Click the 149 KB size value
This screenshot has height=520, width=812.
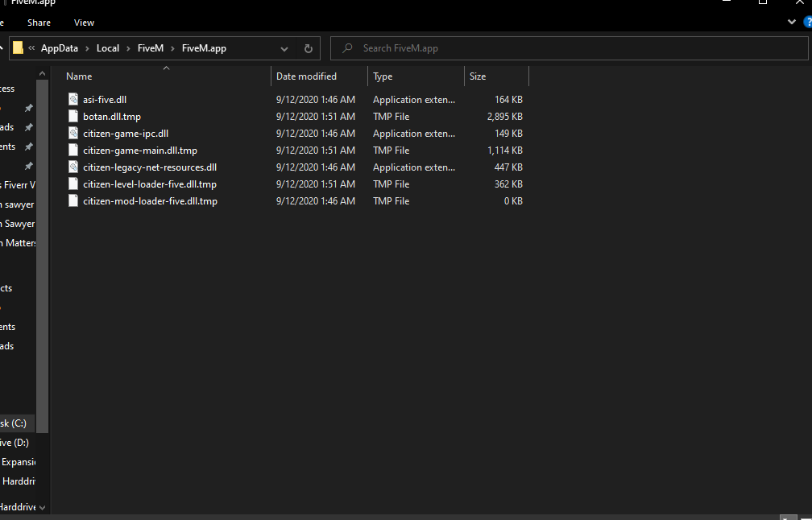(x=508, y=134)
